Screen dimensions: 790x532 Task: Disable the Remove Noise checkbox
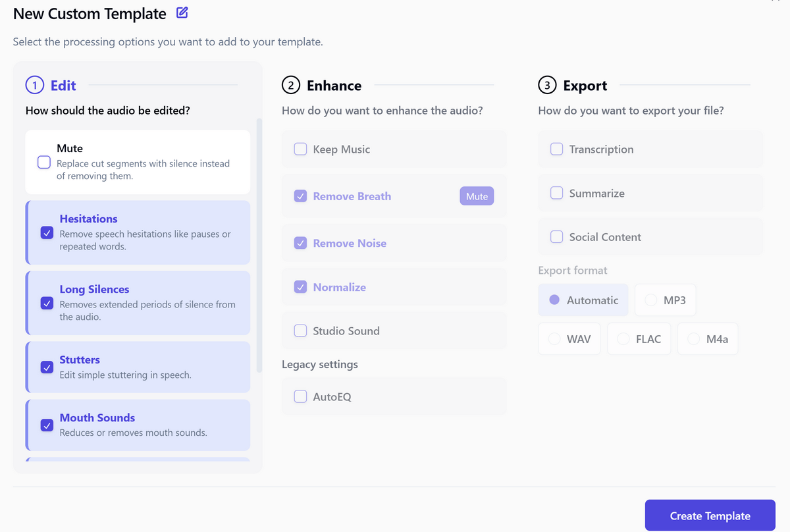pyautogui.click(x=300, y=243)
